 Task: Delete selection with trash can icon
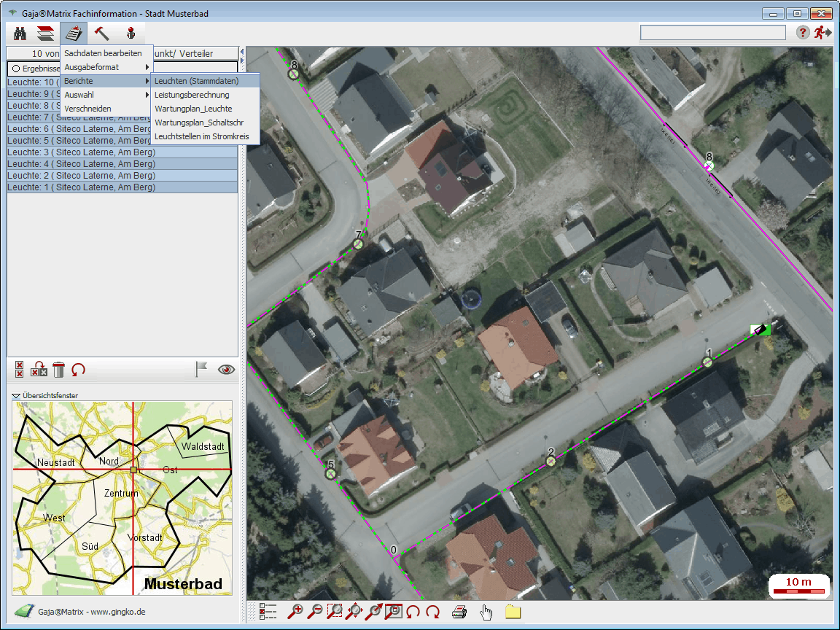click(x=59, y=370)
